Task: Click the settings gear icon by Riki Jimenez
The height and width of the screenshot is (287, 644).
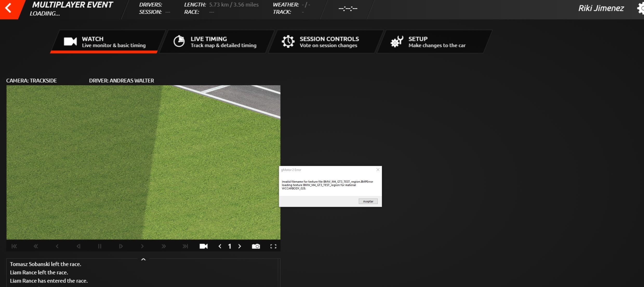Action: (641, 8)
